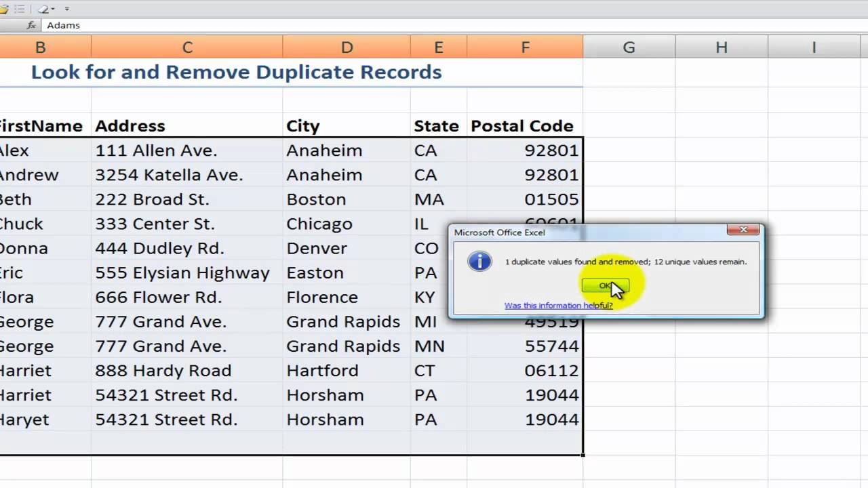Click the fx Insert Function icon
Image resolution: width=868 pixels, height=488 pixels.
(31, 25)
